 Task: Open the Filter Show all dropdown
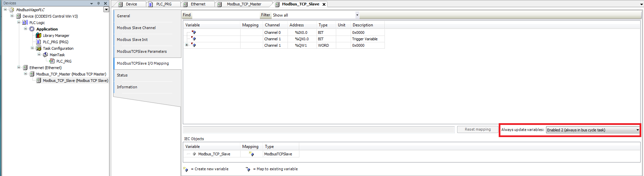point(357,15)
